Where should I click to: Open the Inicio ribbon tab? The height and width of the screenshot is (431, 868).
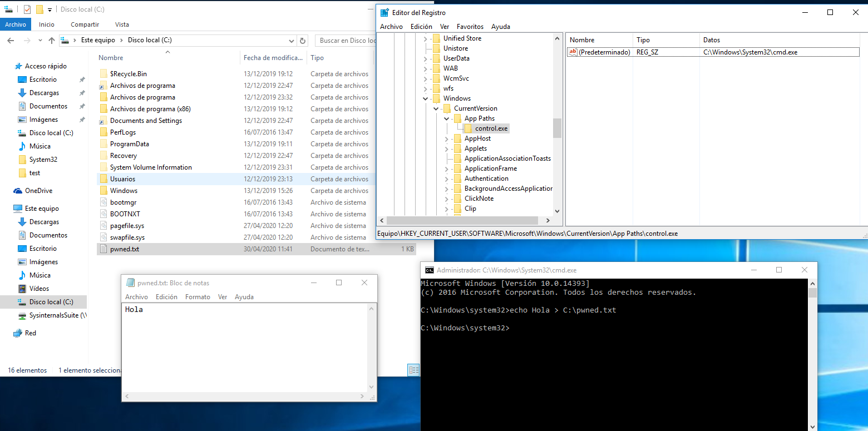pyautogui.click(x=47, y=24)
